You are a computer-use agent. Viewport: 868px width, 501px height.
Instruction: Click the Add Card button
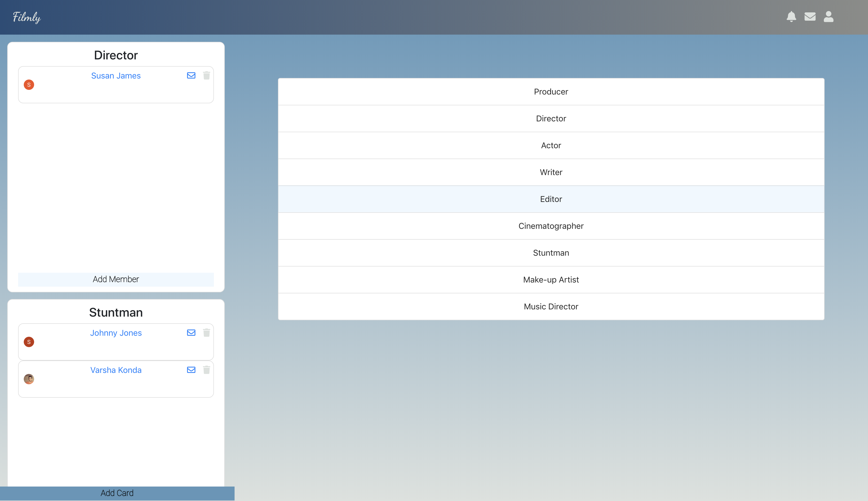point(117,493)
